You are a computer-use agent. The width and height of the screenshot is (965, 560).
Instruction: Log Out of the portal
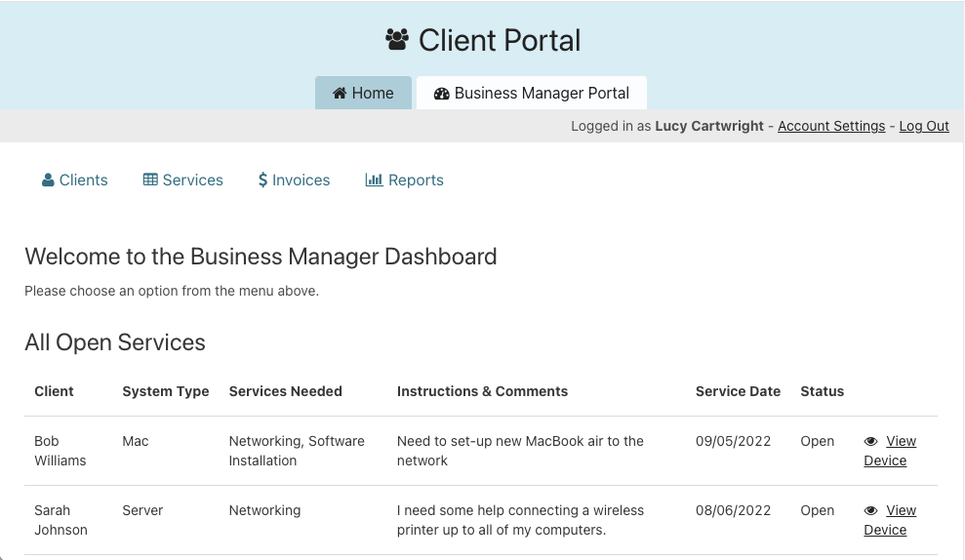point(924,126)
